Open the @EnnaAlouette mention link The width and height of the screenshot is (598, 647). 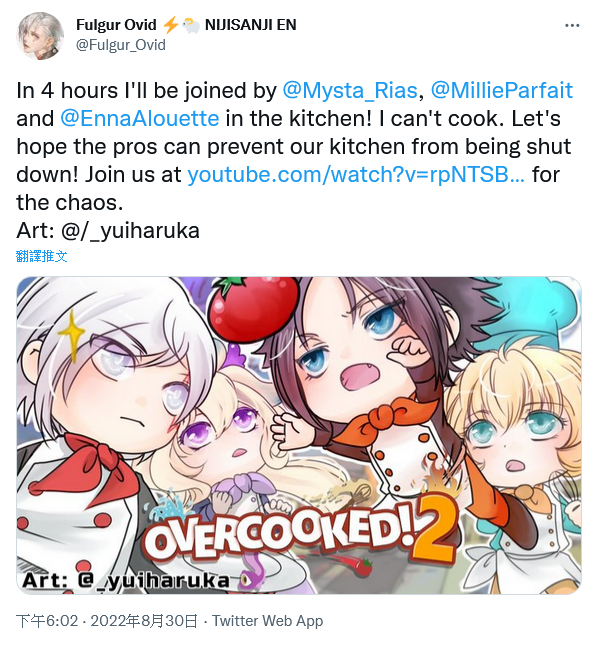(x=139, y=118)
